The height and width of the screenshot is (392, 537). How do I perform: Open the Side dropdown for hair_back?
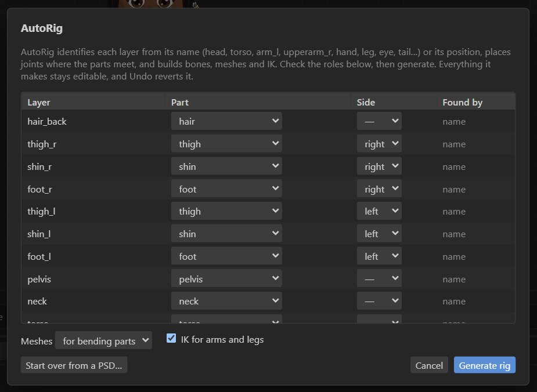coord(379,121)
